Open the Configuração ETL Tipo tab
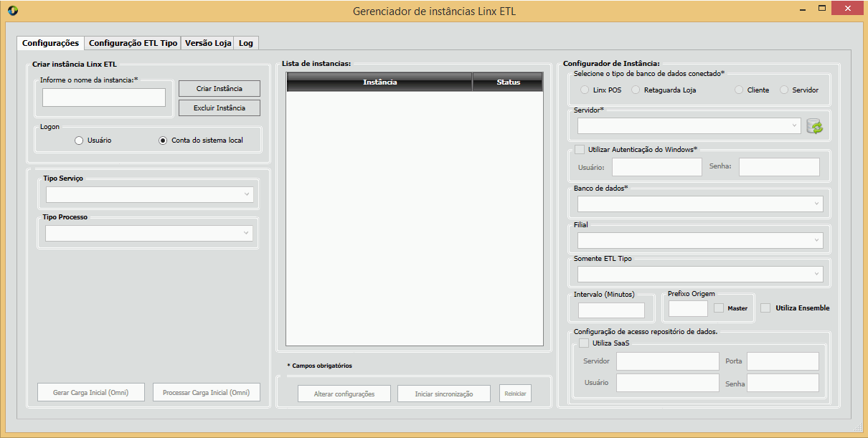The height and width of the screenshot is (438, 868). coord(133,43)
